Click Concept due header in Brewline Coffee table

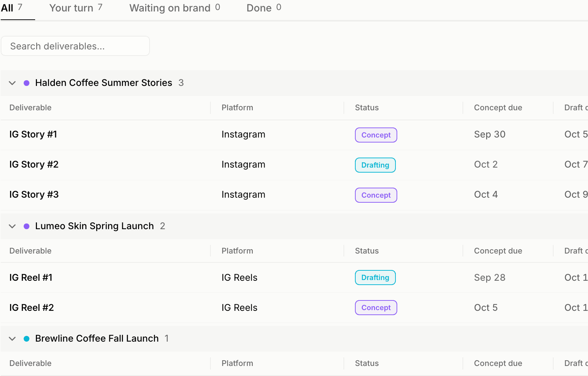click(498, 363)
